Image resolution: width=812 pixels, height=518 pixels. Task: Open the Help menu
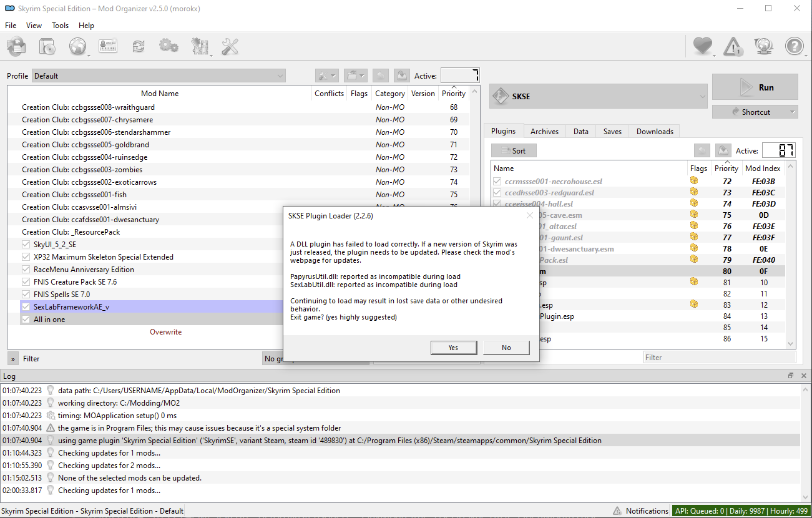coord(86,26)
